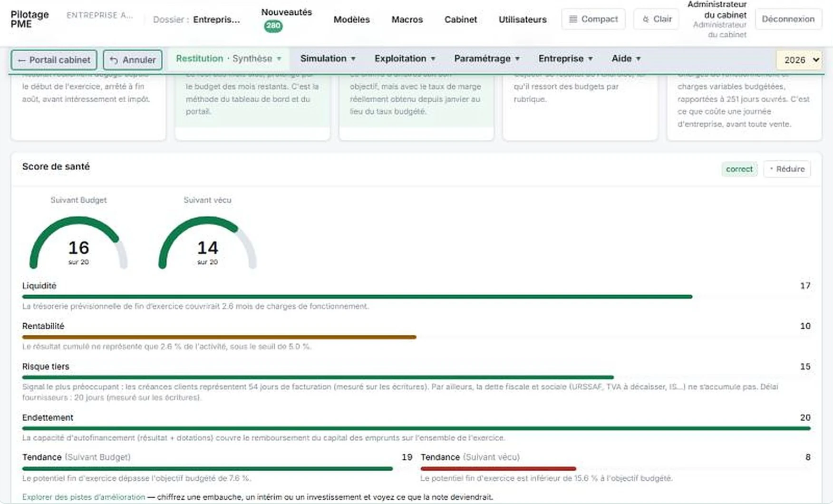Click the 'ENTREPRISE A...' header text

click(x=100, y=15)
